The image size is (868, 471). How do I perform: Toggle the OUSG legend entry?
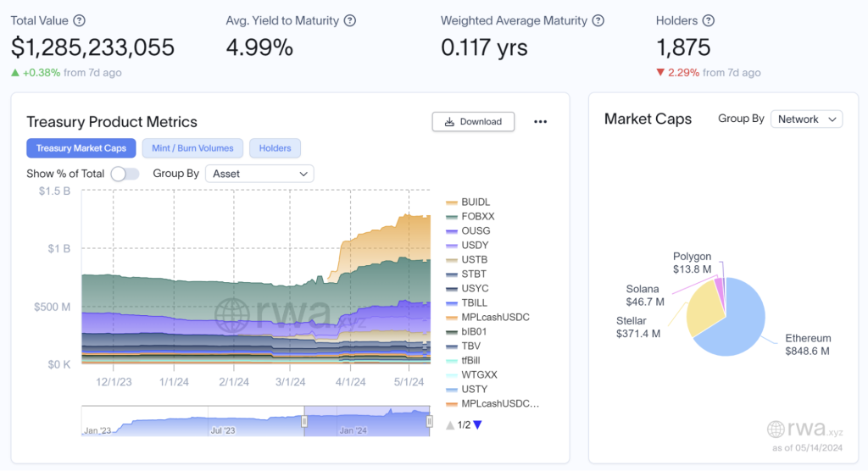click(475, 231)
